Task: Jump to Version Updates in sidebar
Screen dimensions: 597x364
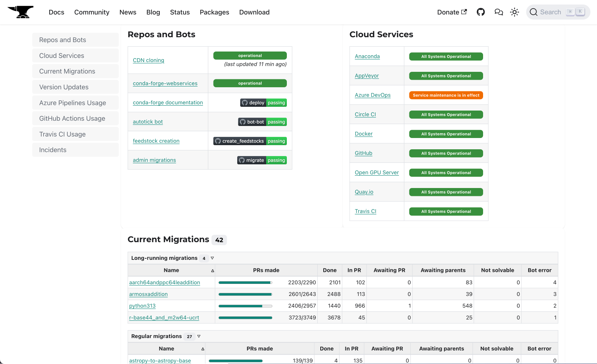Action: click(x=76, y=87)
